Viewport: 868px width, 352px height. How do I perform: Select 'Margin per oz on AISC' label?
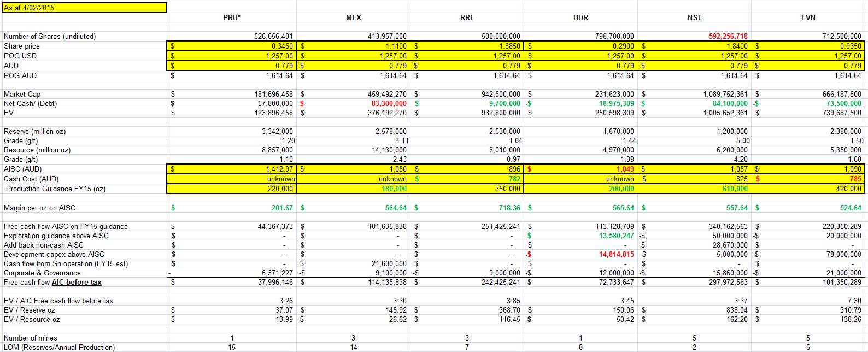tap(39, 208)
